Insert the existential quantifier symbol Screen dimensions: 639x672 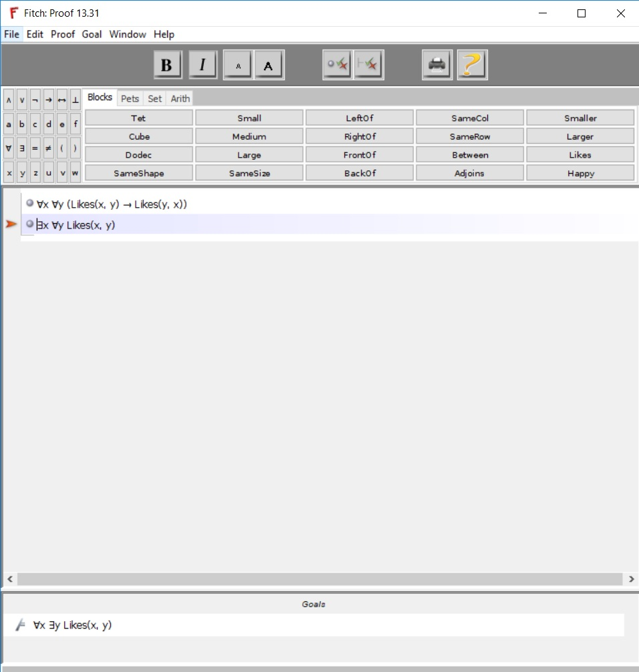tap(21, 149)
